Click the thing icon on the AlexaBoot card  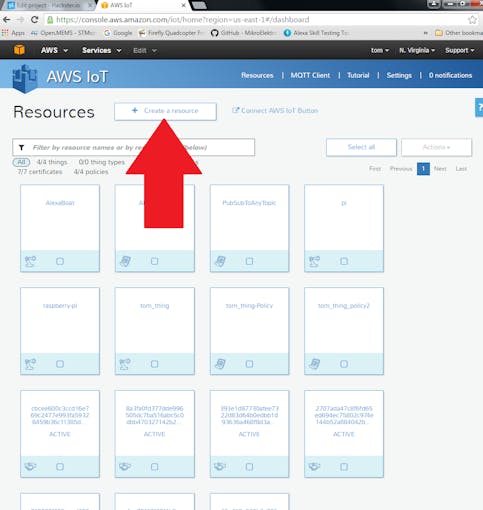point(30,261)
